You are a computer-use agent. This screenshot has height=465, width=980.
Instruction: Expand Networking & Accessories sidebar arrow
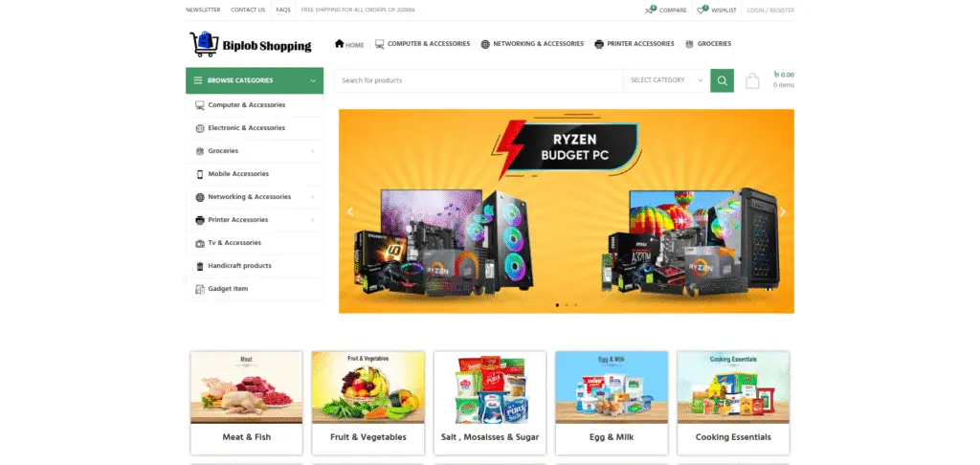(x=313, y=197)
